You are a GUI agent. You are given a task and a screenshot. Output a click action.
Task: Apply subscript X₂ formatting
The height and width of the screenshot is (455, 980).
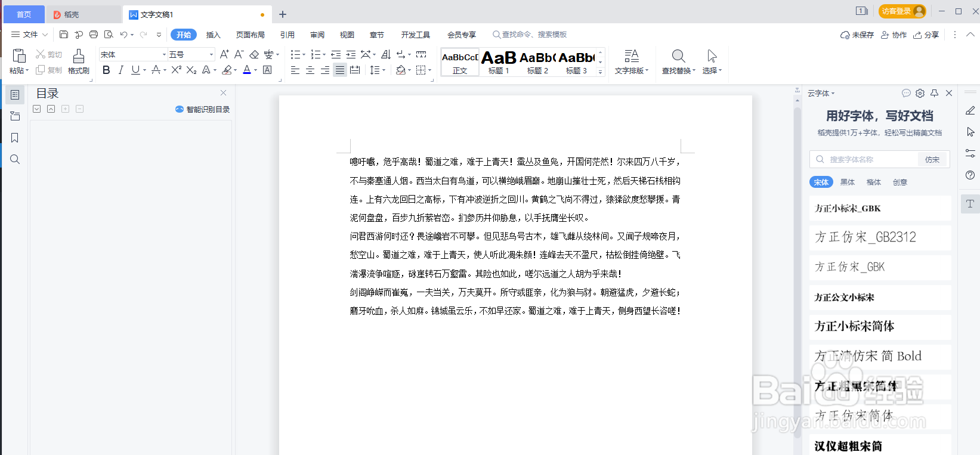point(191,70)
